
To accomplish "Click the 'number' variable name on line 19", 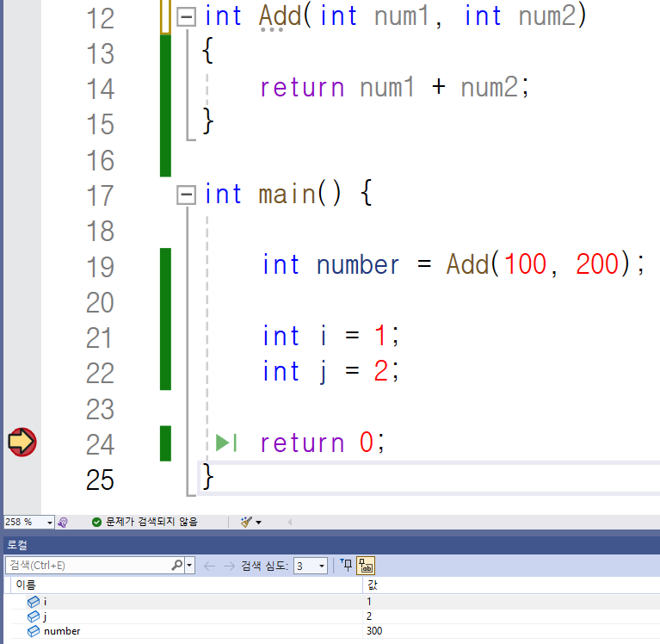I will 357,265.
